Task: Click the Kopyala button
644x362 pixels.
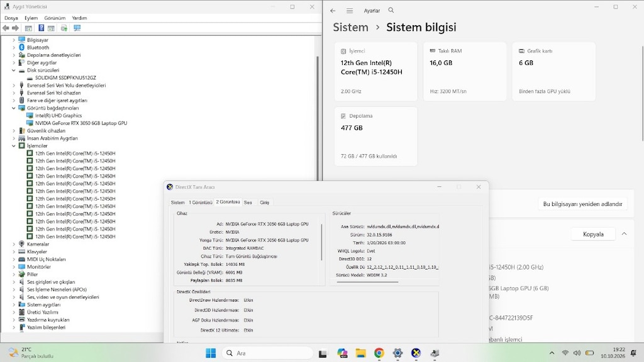Action: (x=593, y=234)
